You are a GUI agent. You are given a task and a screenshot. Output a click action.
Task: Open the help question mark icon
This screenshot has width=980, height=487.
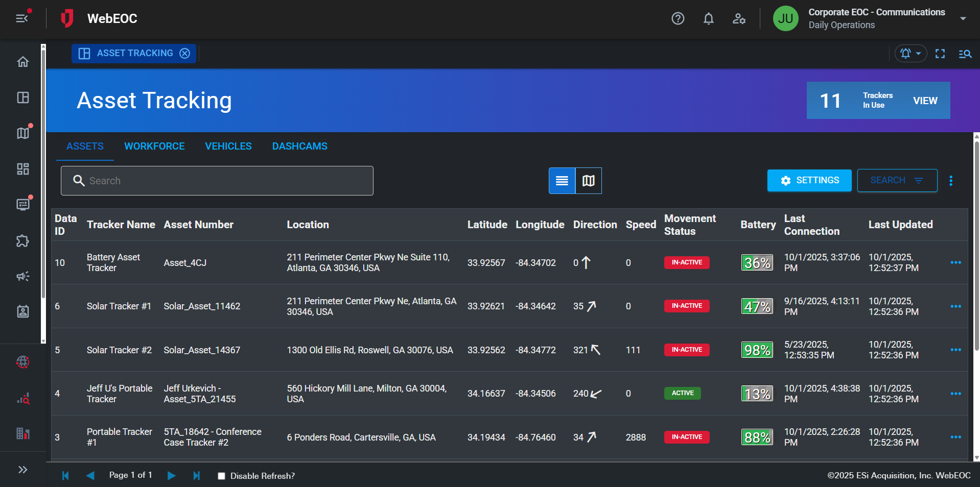(678, 19)
